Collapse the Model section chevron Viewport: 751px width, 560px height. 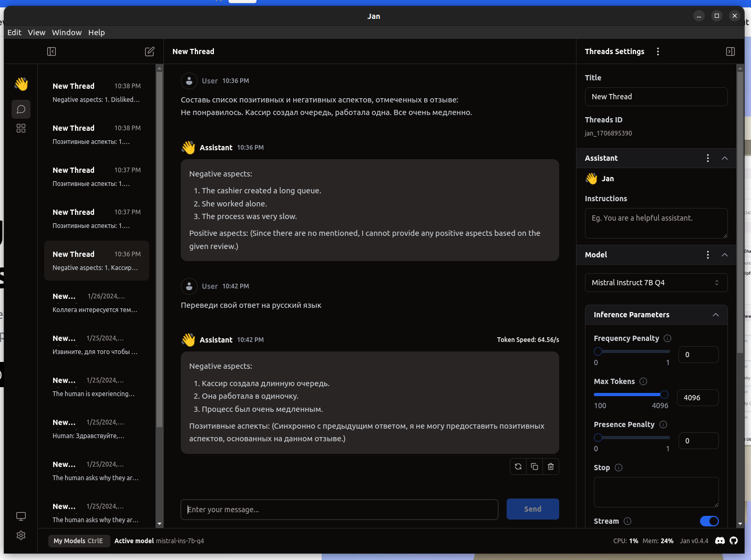pos(725,255)
